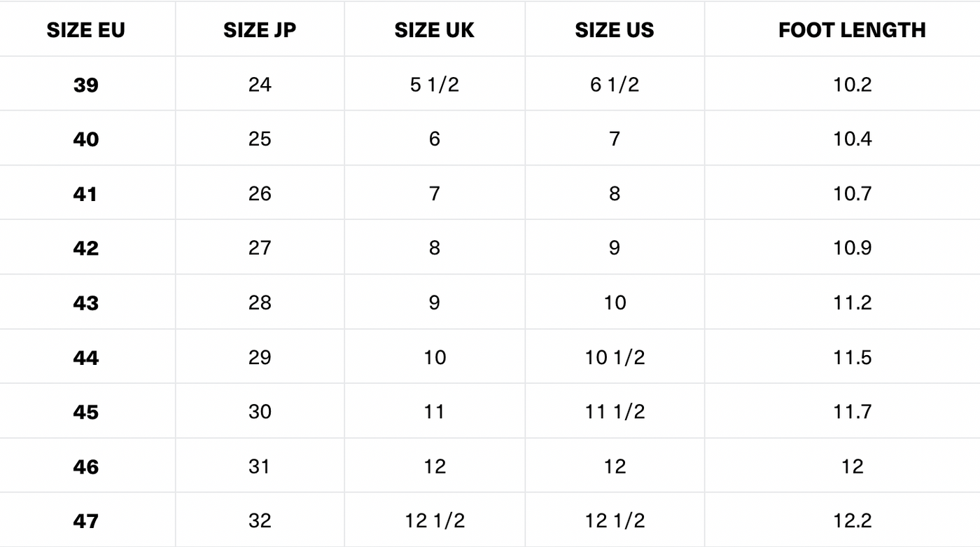
Task: Select EU size 39 cell
Action: coord(85,85)
